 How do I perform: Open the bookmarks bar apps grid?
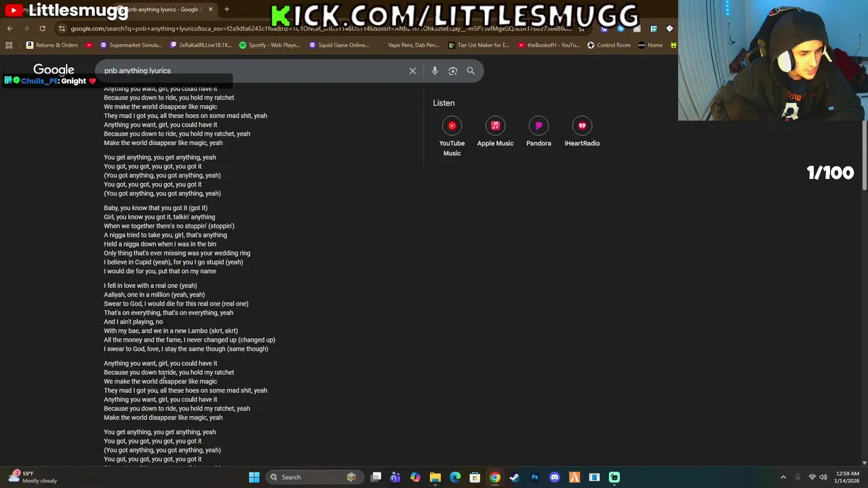[x=9, y=45]
